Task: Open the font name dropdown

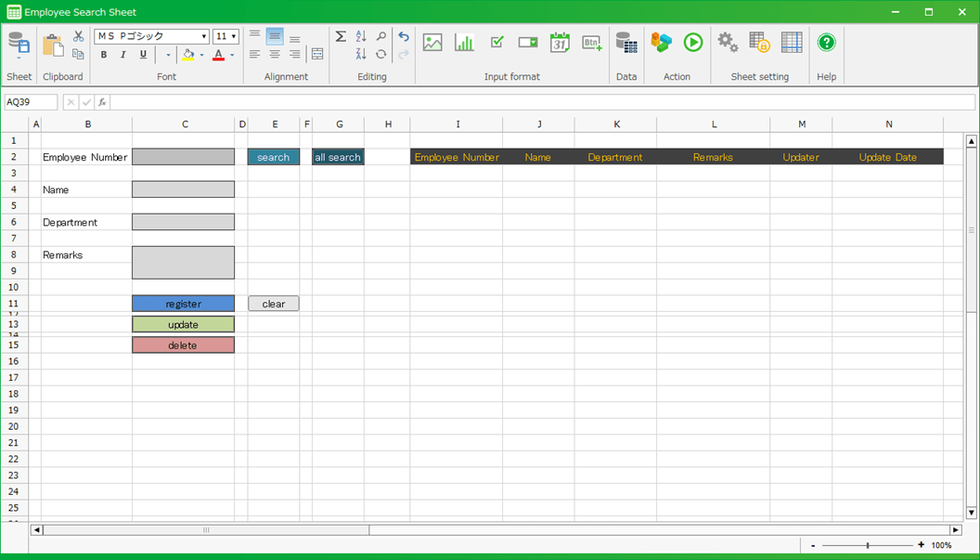Action: [204, 36]
